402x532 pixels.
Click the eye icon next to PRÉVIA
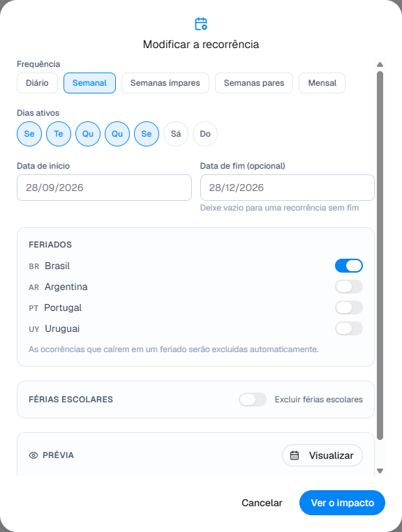[33, 455]
